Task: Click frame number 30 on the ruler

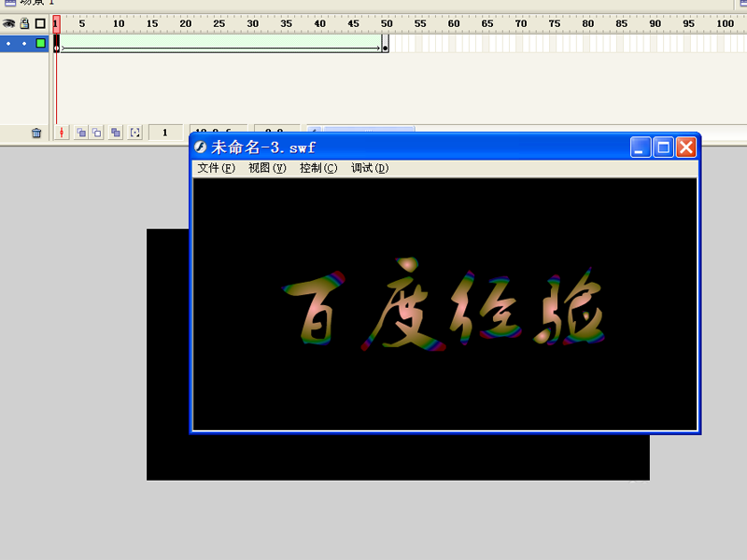Action: click(x=252, y=23)
